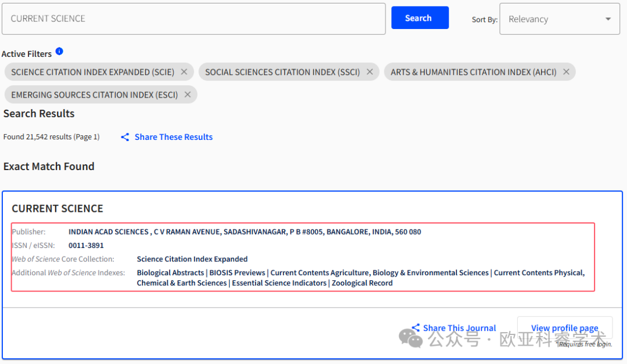Click the Exact Match Found heading
The width and height of the screenshot is (627, 364).
(49, 167)
